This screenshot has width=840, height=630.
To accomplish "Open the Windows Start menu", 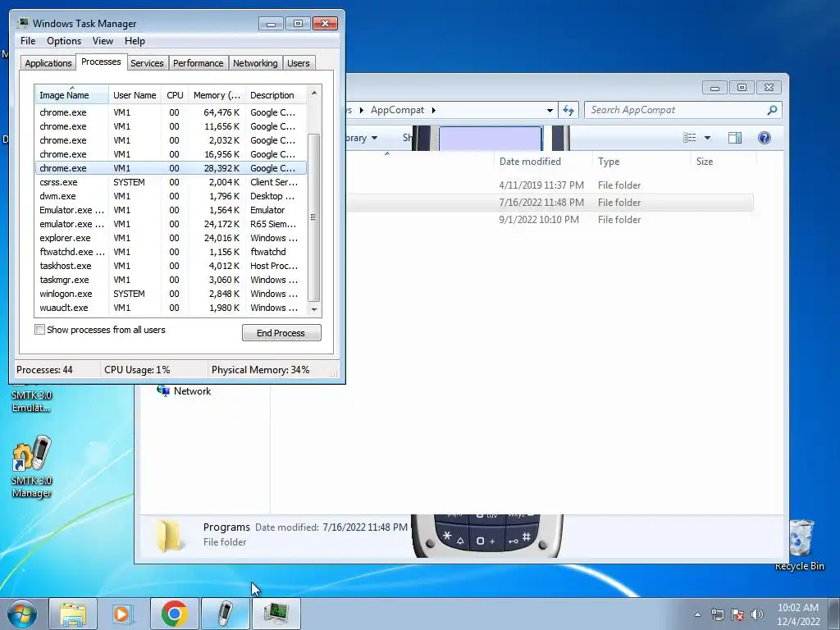I will pyautogui.click(x=21, y=614).
